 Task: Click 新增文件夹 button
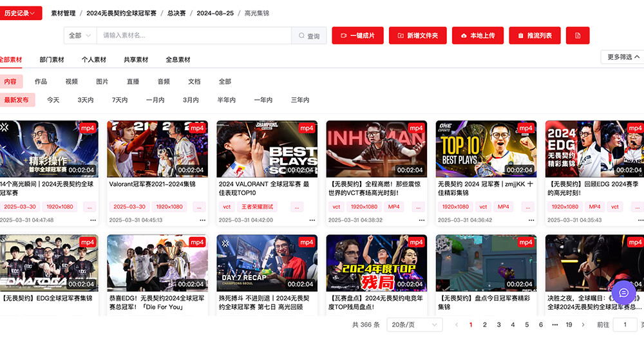[x=418, y=35]
